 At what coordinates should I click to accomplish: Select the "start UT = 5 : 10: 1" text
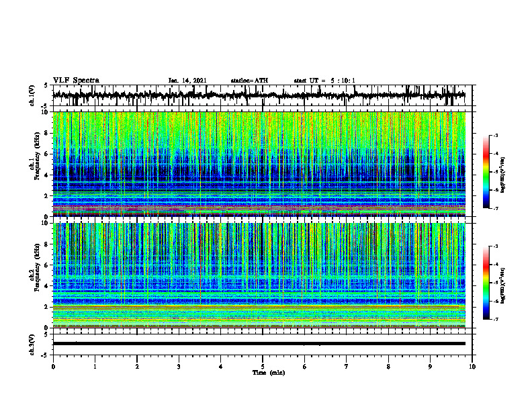324,81
